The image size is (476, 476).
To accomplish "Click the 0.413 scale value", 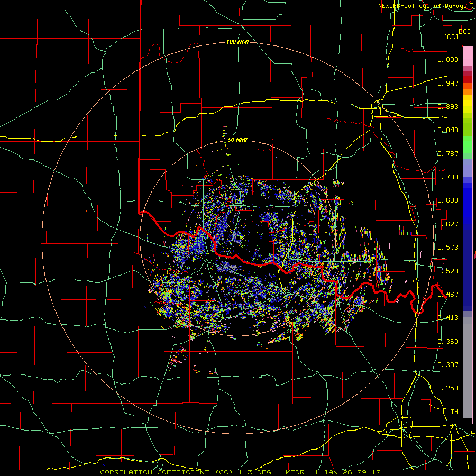I will pyautogui.click(x=448, y=318).
